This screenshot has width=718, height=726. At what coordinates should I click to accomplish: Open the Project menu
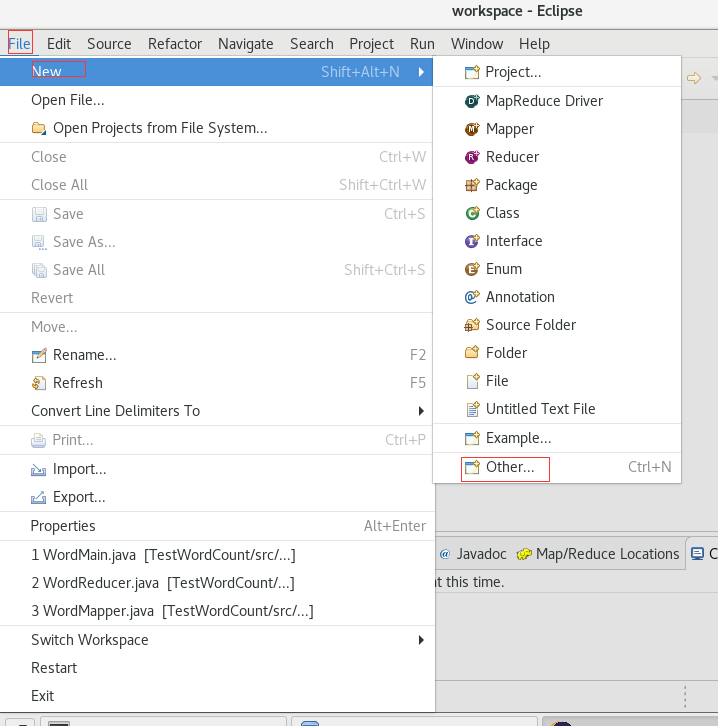[x=372, y=44]
